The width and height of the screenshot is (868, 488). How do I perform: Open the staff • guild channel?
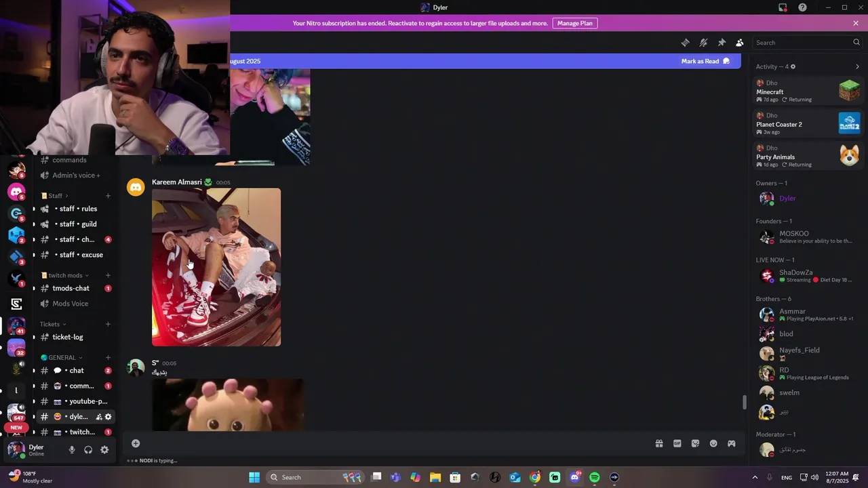coord(75,224)
